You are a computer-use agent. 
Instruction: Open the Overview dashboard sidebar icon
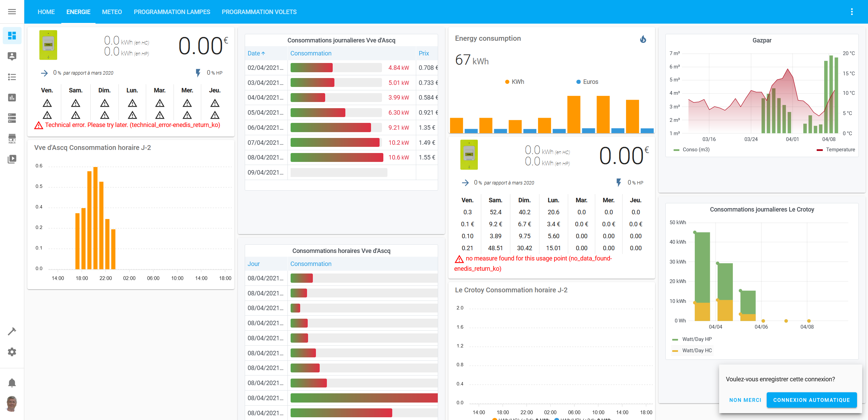[12, 36]
